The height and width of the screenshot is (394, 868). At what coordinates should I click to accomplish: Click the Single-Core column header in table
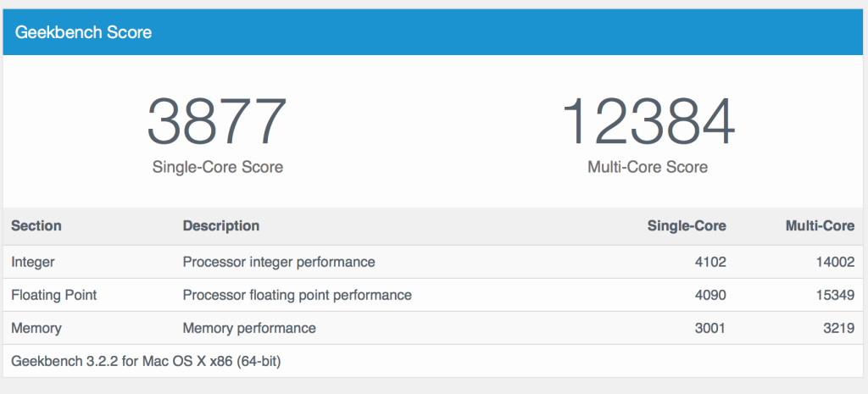(687, 226)
